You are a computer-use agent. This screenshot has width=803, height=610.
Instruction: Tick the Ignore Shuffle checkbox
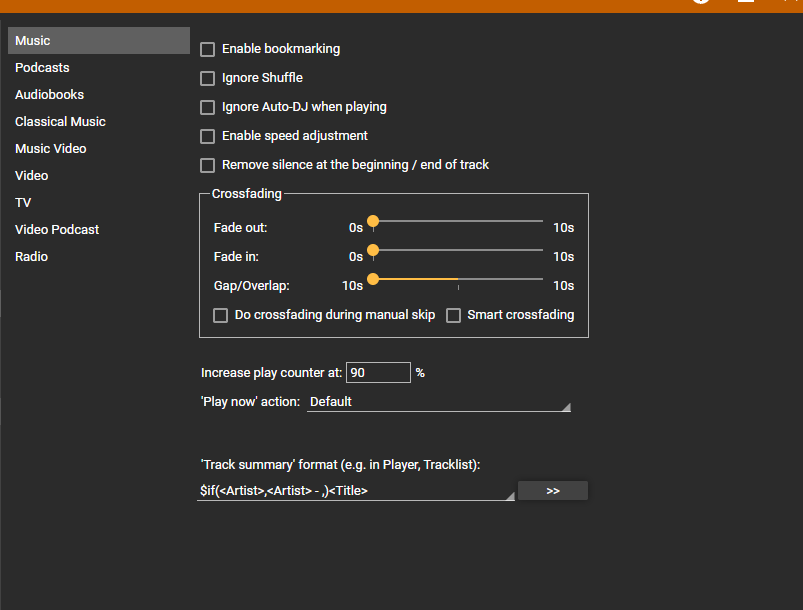click(207, 78)
